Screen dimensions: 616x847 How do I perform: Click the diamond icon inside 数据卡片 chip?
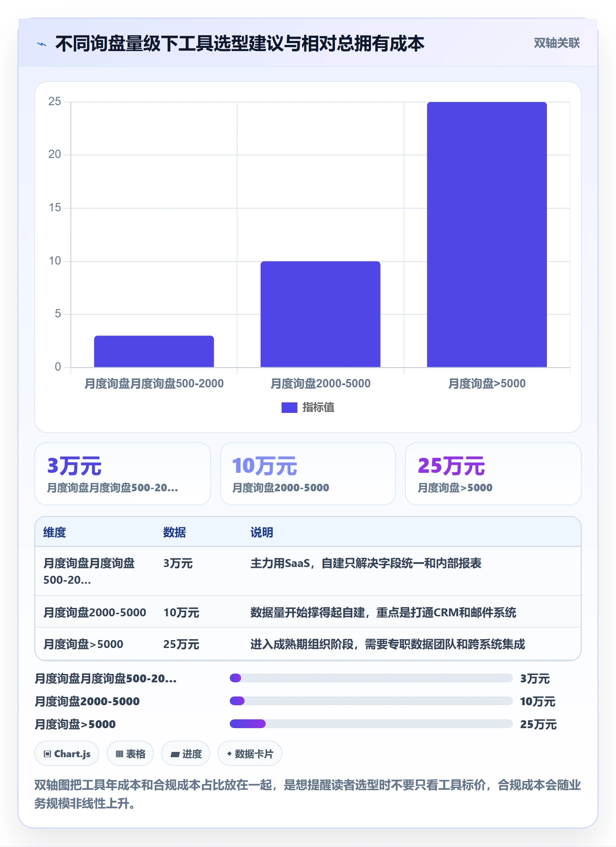click(229, 754)
